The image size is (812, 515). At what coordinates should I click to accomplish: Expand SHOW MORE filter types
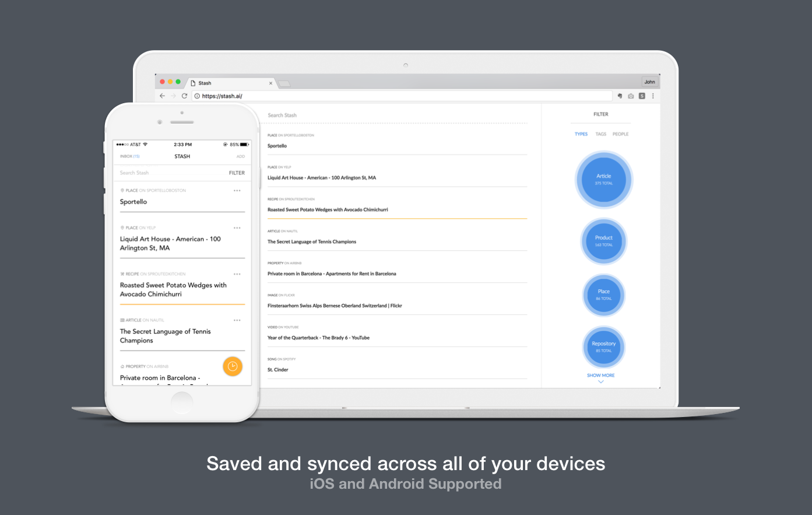pyautogui.click(x=601, y=375)
